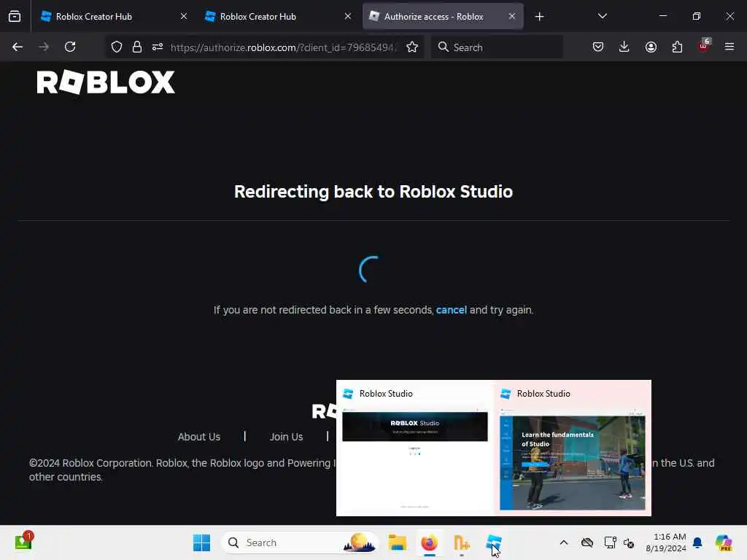747x560 pixels.
Task: Click the taskbar Search box
Action: [x=300, y=542]
